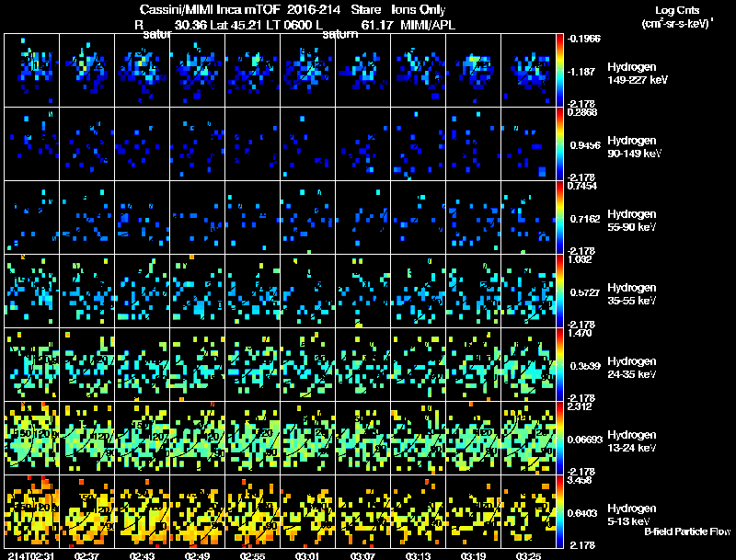This screenshot has height=560, width=736.
Task: Click the '0.9456' color scale value
Action: pos(585,145)
